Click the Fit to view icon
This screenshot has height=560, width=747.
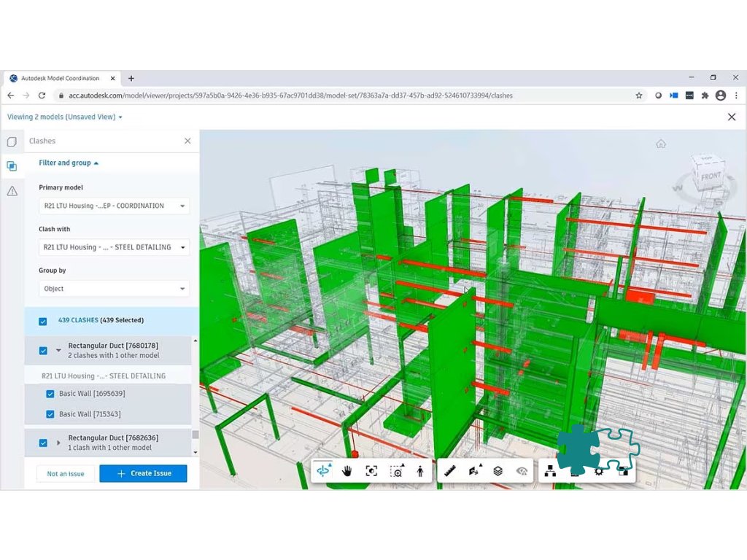pos(371,471)
